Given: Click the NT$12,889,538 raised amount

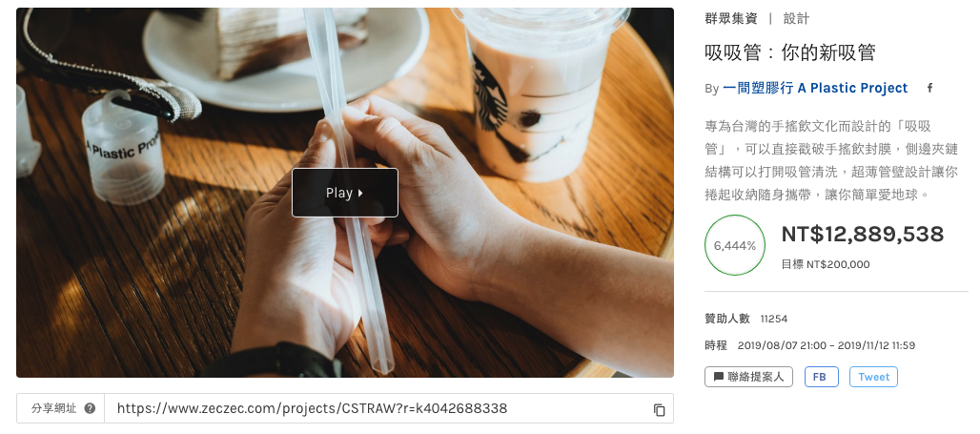Looking at the screenshot, I should (x=863, y=235).
